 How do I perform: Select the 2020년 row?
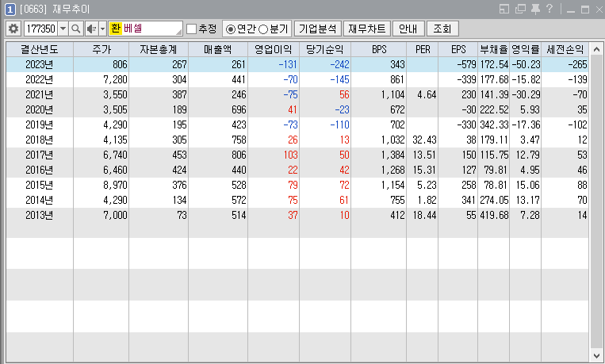297,109
